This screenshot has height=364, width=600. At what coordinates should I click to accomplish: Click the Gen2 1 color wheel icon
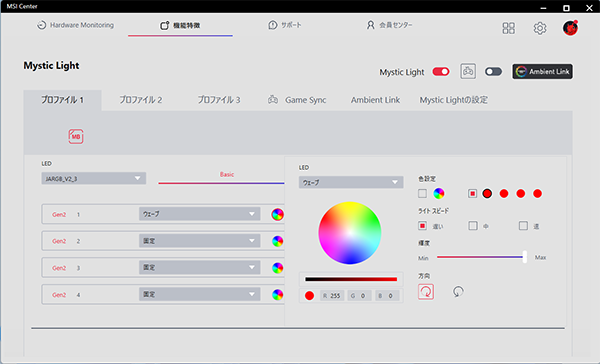tap(277, 214)
